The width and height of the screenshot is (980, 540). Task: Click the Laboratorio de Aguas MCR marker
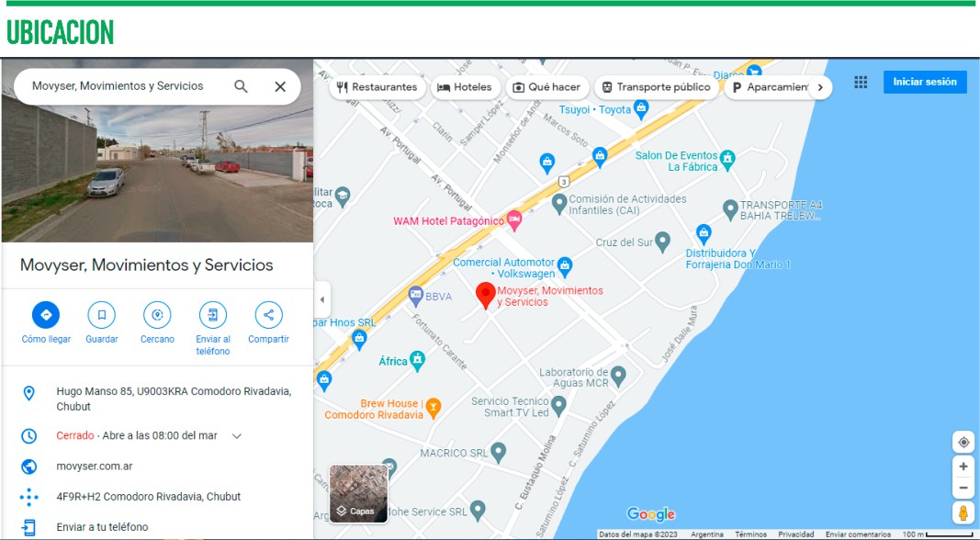pos(618,376)
